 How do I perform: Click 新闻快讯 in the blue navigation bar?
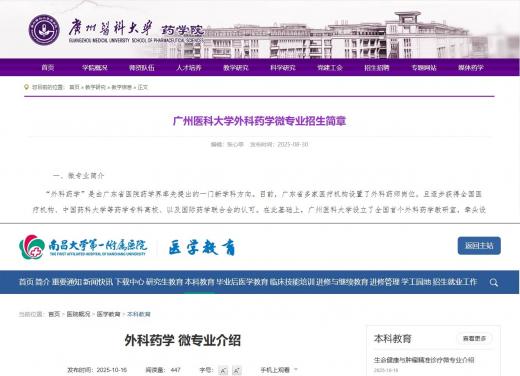click(x=98, y=282)
